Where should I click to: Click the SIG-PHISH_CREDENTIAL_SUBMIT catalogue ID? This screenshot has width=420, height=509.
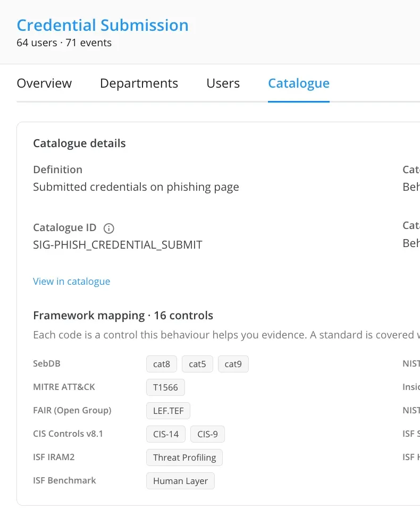point(117,245)
